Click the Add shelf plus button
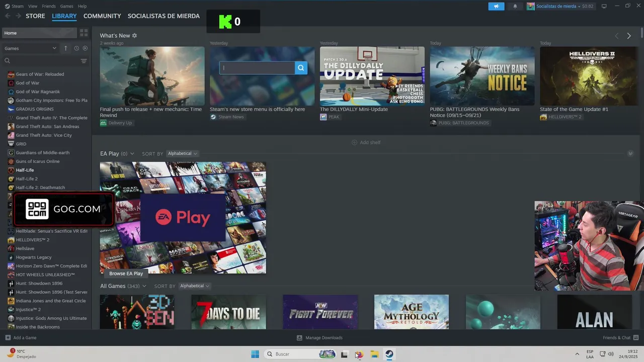The image size is (644, 362). (x=354, y=142)
